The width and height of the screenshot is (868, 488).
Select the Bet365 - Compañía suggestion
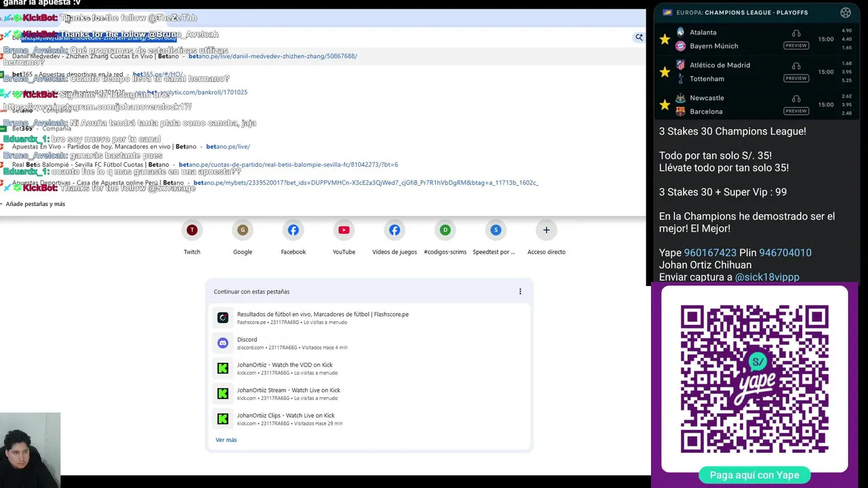[322, 128]
